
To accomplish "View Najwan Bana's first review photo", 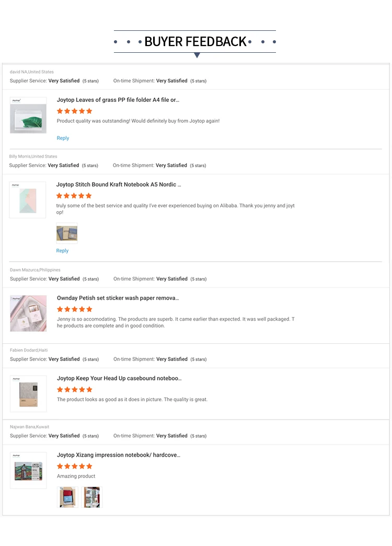I will pyautogui.click(x=67, y=497).
